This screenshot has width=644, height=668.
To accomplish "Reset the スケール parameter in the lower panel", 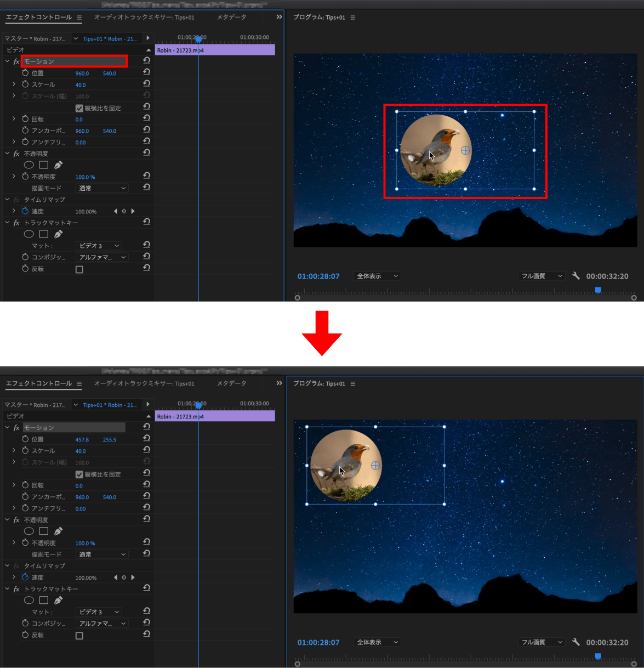I will (x=146, y=450).
